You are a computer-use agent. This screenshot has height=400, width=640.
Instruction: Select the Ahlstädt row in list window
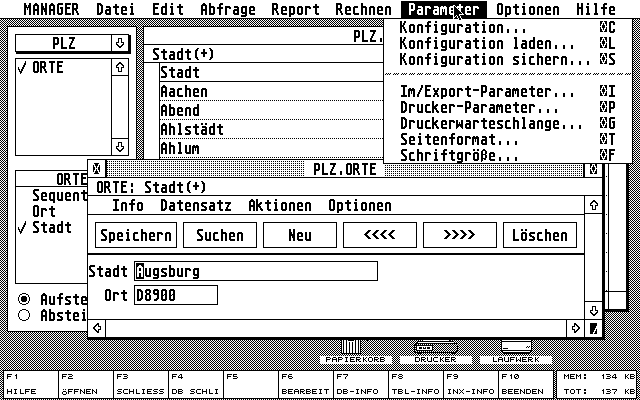[271, 129]
